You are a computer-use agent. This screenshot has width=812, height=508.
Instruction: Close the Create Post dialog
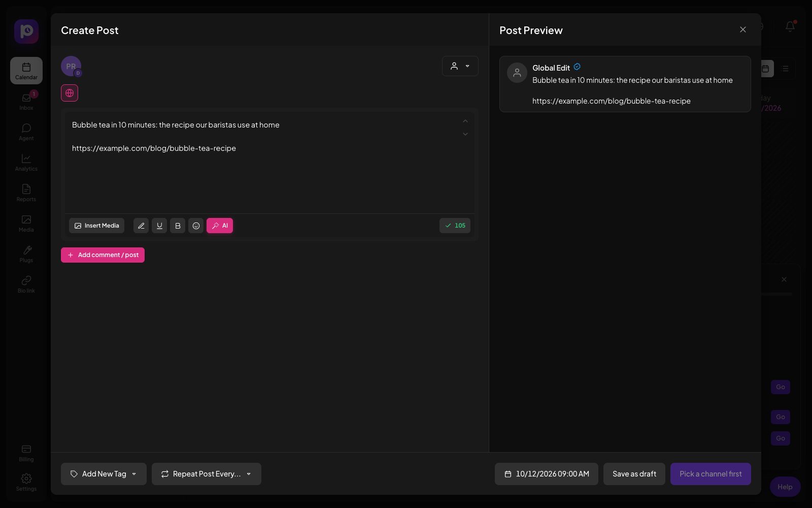743,29
